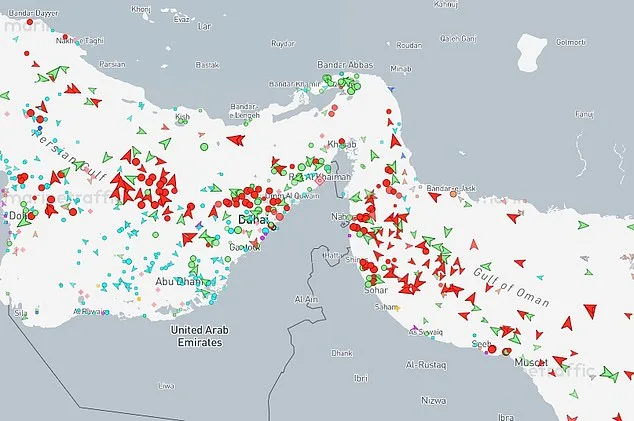Select the Muscat city label
This screenshot has width=634, height=421.
(x=532, y=364)
